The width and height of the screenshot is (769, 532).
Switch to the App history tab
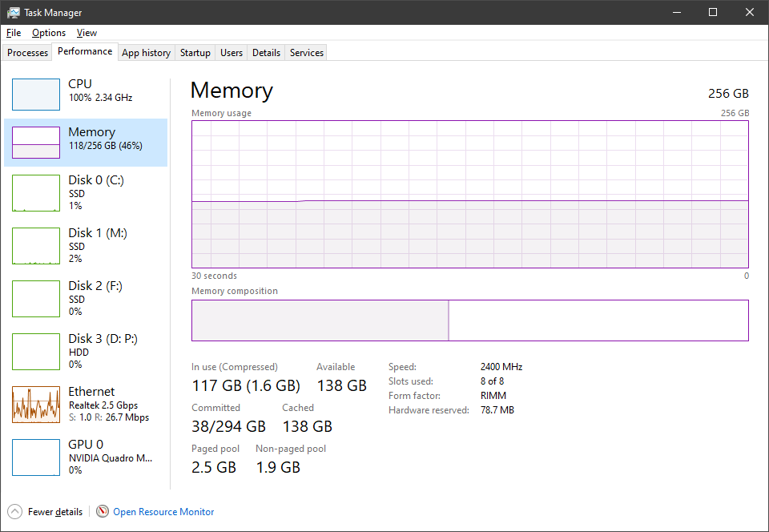tap(146, 52)
